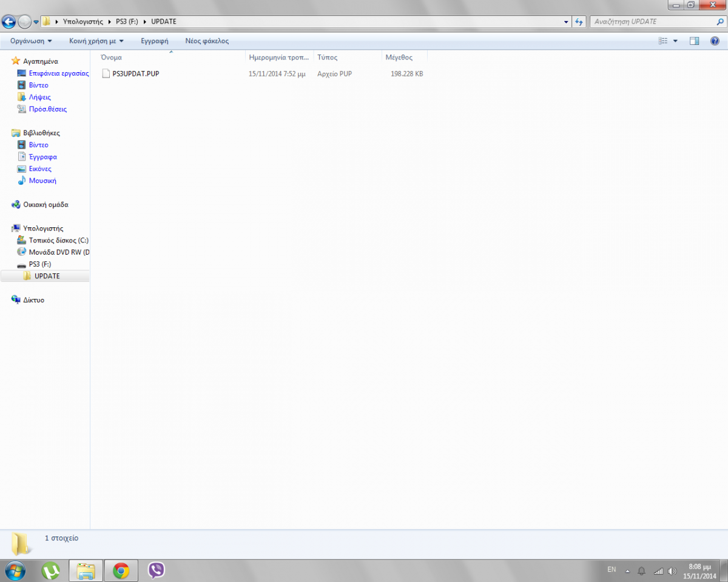
Task: Click the date 15/11/2014 7:52 μμ
Action: point(277,74)
